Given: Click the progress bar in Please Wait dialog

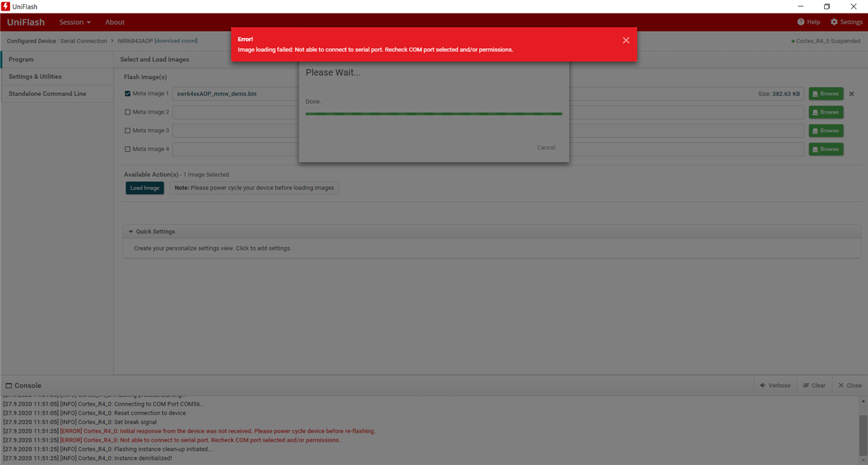Looking at the screenshot, I should click(x=434, y=114).
